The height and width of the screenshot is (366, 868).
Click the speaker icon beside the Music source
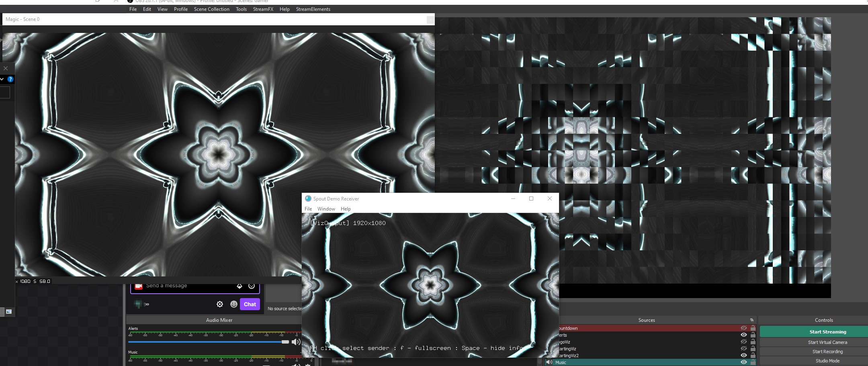click(549, 362)
